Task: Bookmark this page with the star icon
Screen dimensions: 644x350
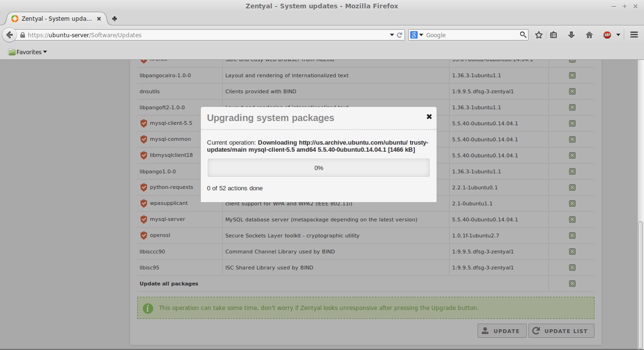Action: pyautogui.click(x=539, y=35)
